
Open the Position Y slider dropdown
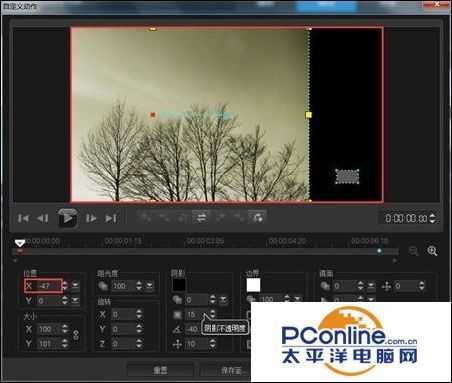coord(75,301)
